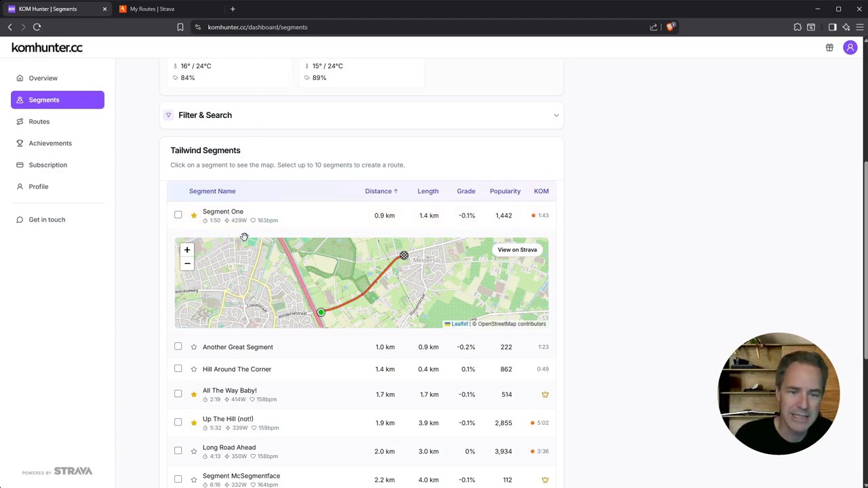Sort by Length column header
868x488 pixels.
(428, 191)
